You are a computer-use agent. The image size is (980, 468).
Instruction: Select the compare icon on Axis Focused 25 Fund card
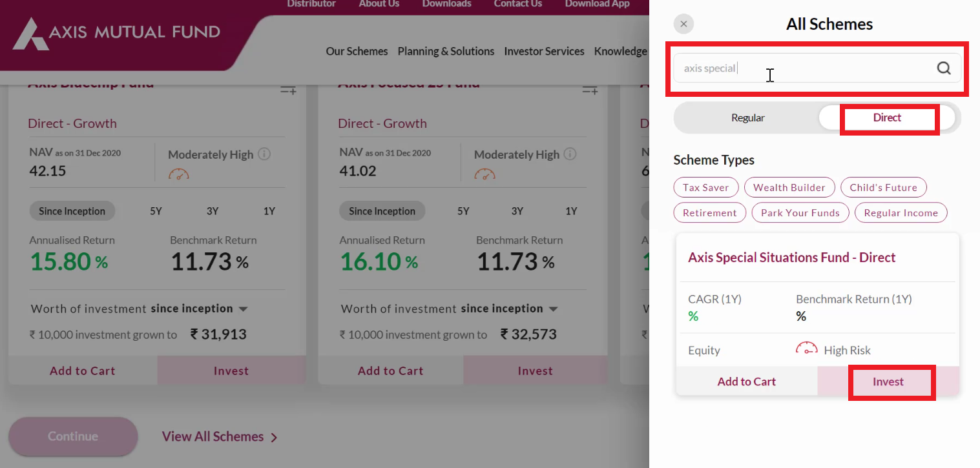(590, 90)
